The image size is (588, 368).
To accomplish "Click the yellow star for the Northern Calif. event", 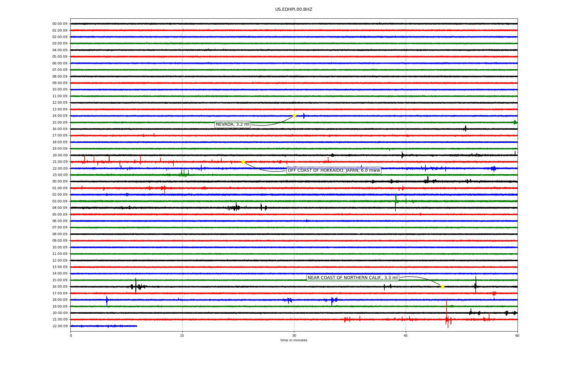I will point(443,286).
